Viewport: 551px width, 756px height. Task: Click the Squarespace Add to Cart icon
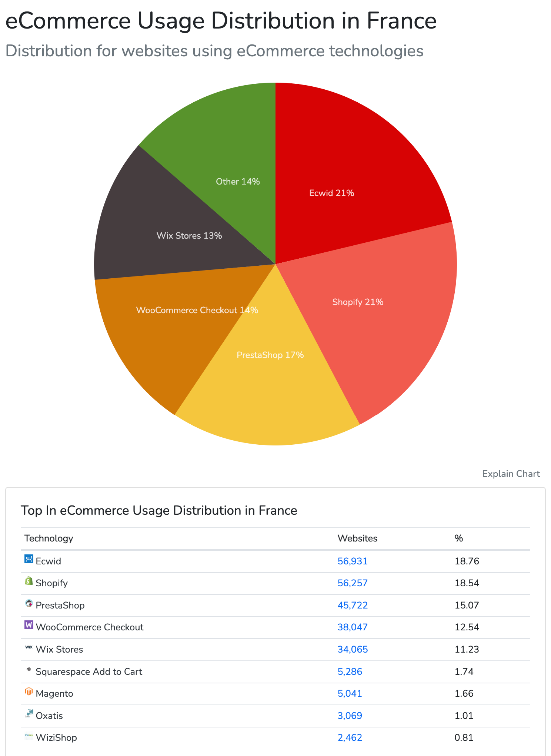(x=29, y=670)
